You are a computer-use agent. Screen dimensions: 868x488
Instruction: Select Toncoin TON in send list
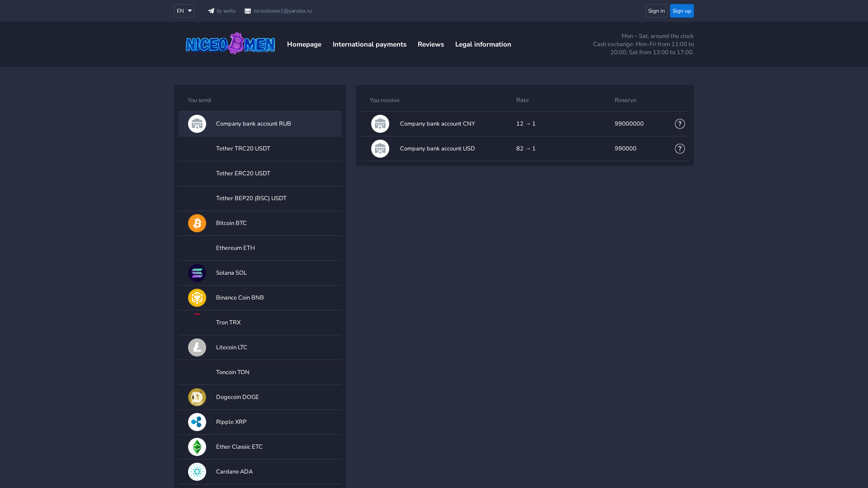[x=260, y=372]
